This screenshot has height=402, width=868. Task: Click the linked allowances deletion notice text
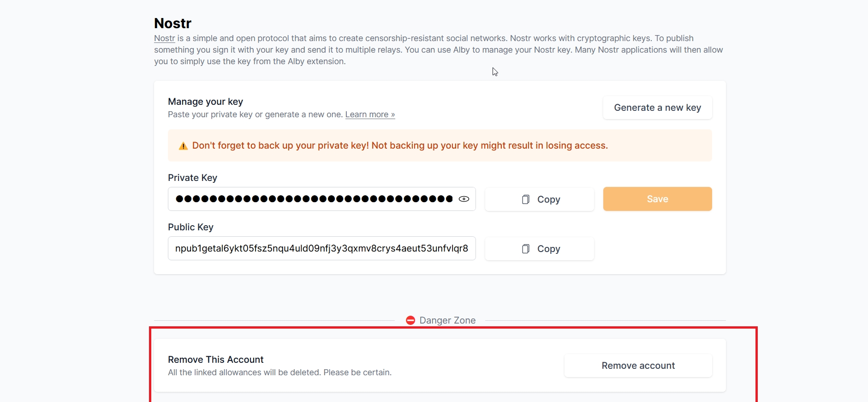coord(279,372)
